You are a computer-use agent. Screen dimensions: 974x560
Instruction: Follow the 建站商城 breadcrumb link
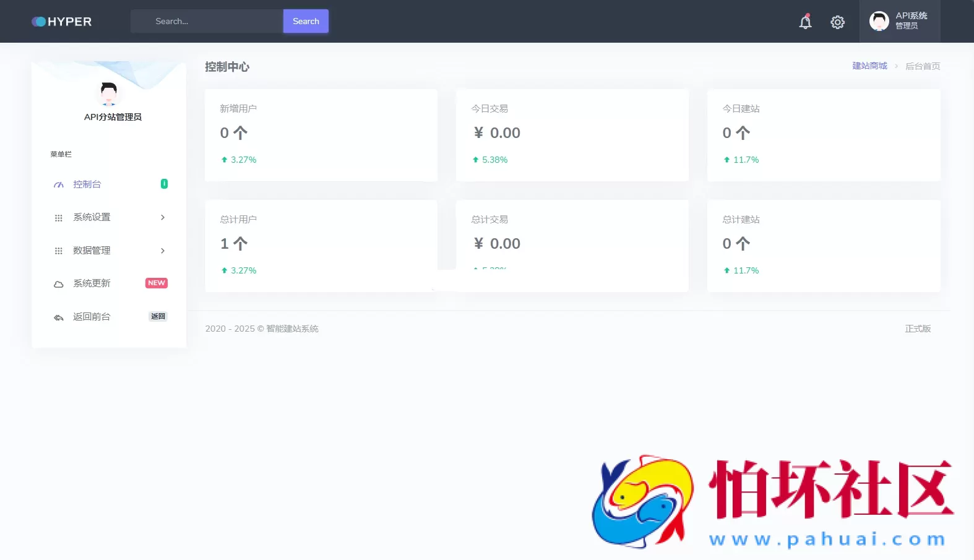[x=869, y=66]
